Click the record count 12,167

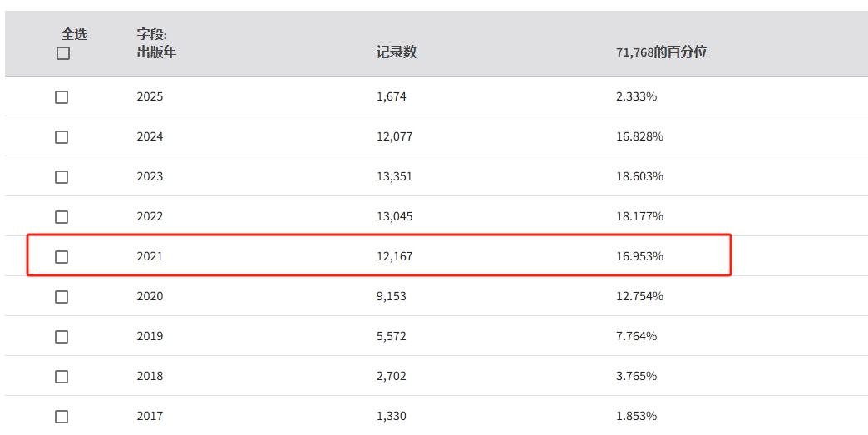(x=394, y=256)
